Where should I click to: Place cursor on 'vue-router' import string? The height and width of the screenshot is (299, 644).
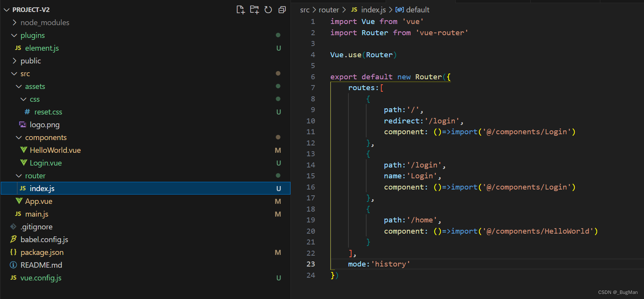click(442, 32)
